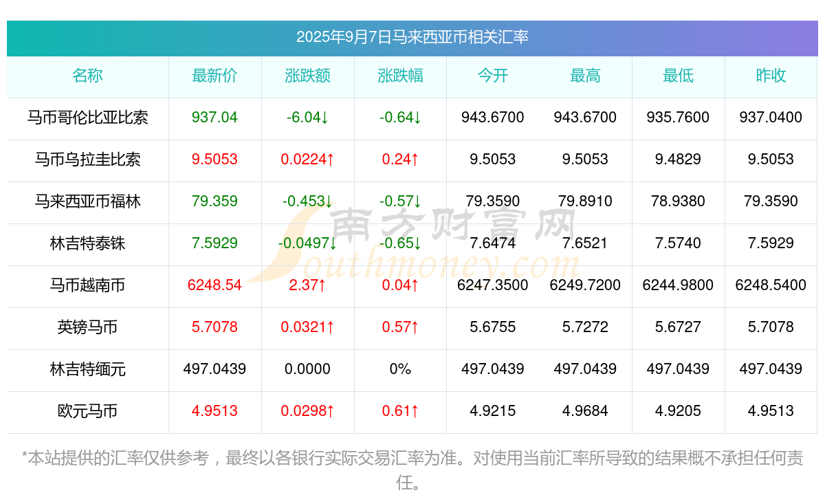Select the row name 马币乌拉圭比索

pos(87,160)
